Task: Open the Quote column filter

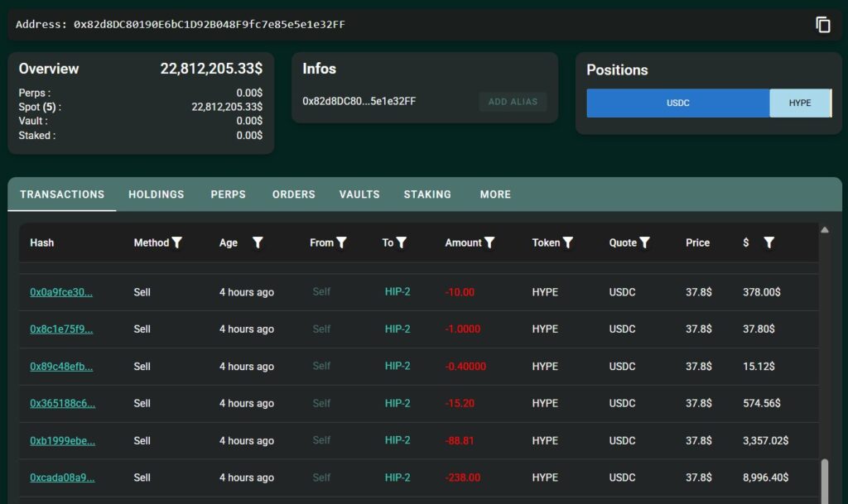Action: [x=644, y=242]
